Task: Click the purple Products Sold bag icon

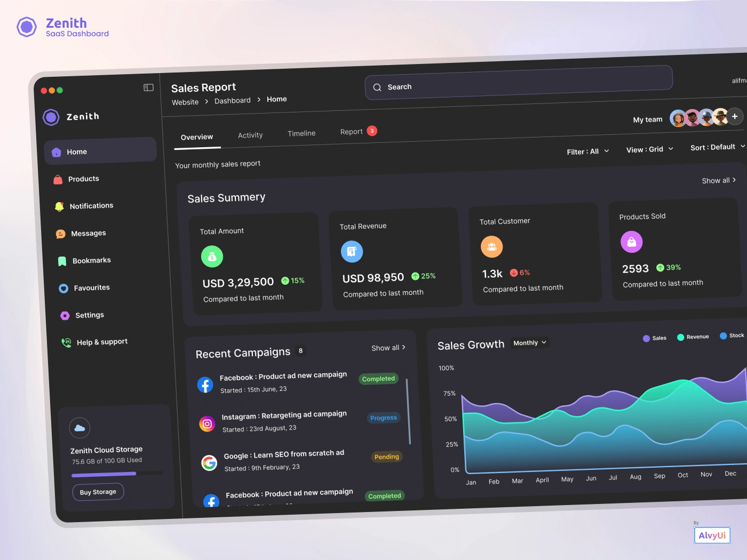Action: [632, 242]
